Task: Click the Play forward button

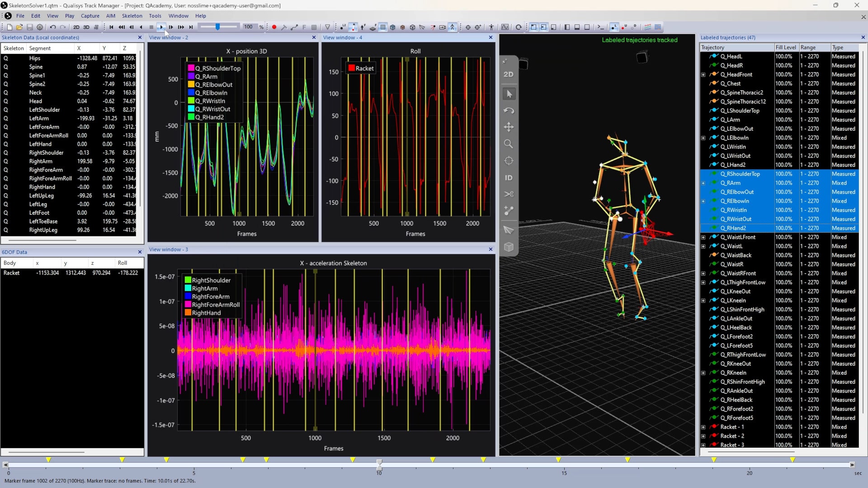Action: 161,27
